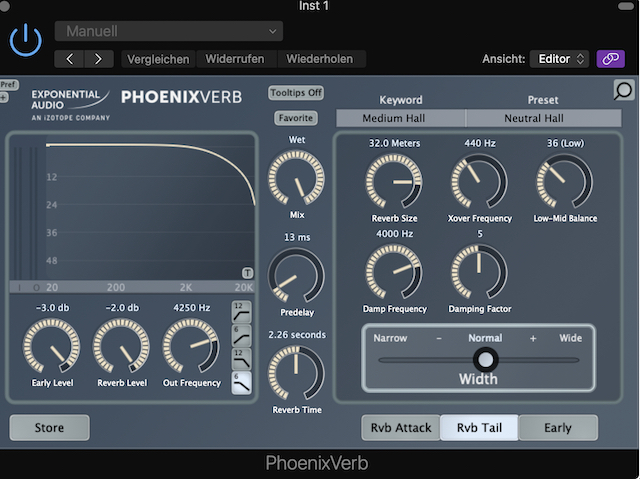This screenshot has height=479, width=640.
Task: Click the Xover Frequency knob
Action: [479, 182]
